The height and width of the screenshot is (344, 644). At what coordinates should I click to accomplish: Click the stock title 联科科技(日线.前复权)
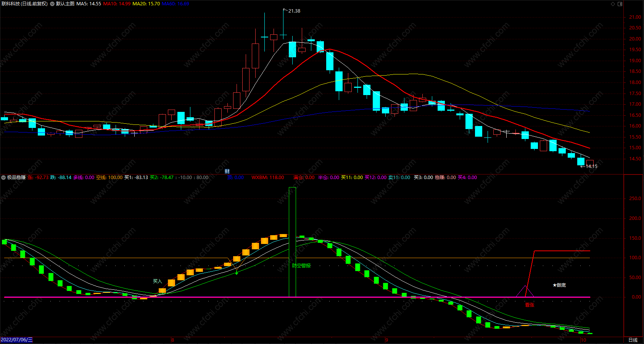coord(25,4)
